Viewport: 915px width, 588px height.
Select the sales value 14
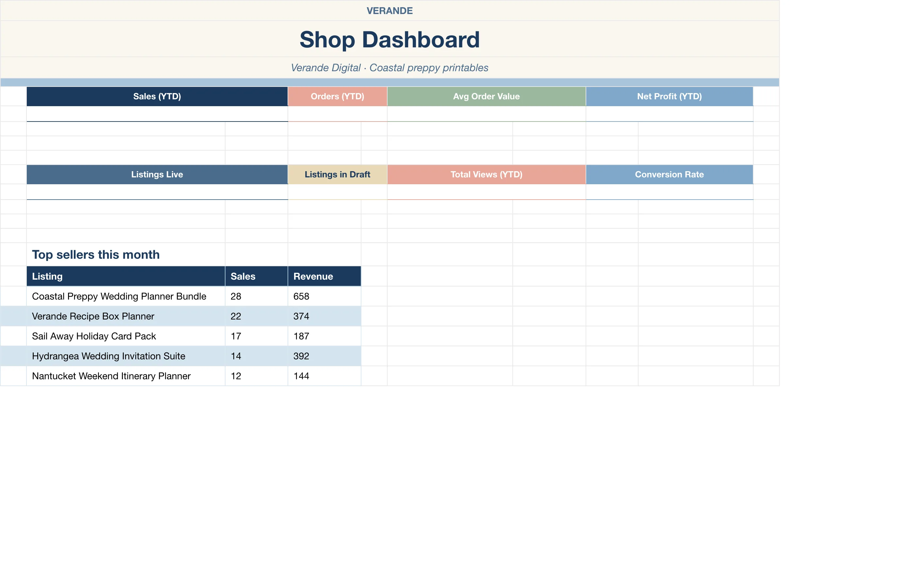click(x=256, y=356)
